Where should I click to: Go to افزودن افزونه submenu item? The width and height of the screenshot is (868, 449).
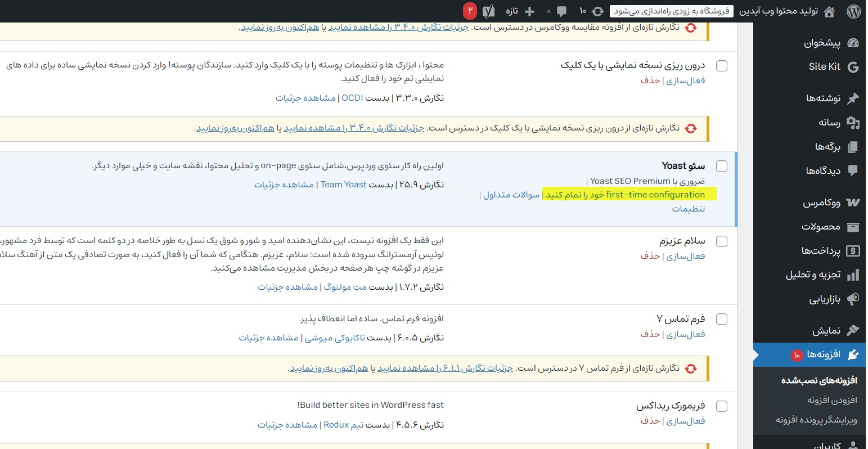point(832,400)
